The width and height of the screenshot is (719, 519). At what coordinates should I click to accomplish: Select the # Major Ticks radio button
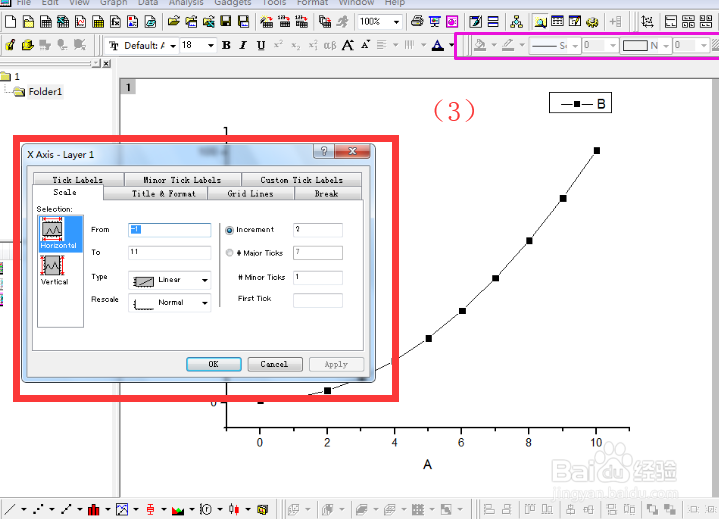coord(230,253)
